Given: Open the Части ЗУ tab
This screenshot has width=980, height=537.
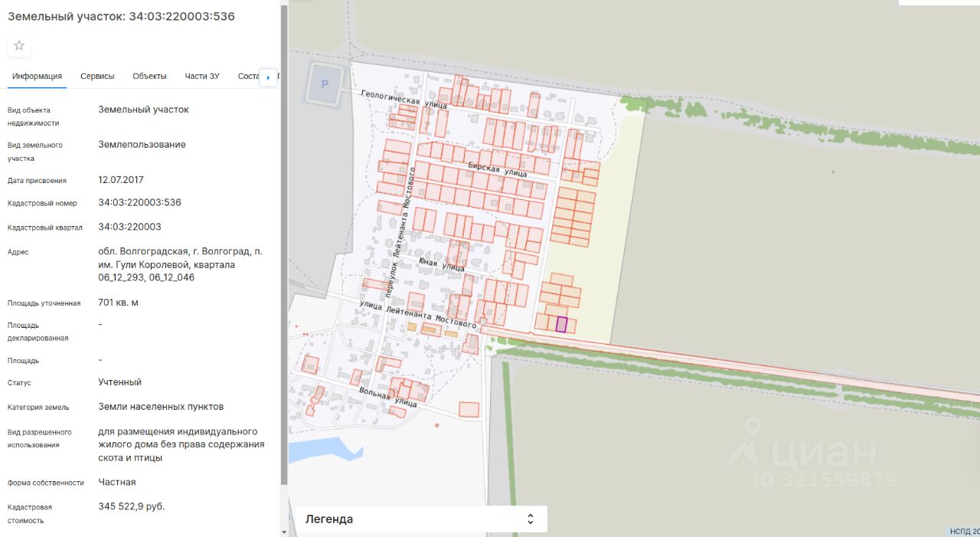Looking at the screenshot, I should click(x=202, y=76).
